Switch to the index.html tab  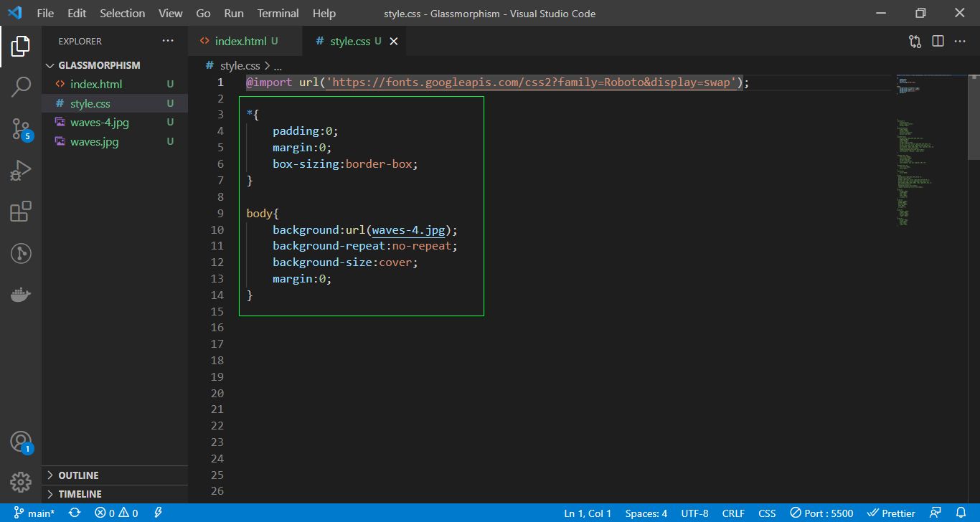point(245,42)
